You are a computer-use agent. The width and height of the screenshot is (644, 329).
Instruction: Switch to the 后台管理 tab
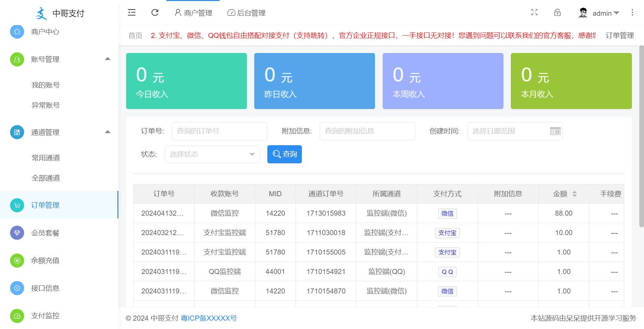coord(247,13)
